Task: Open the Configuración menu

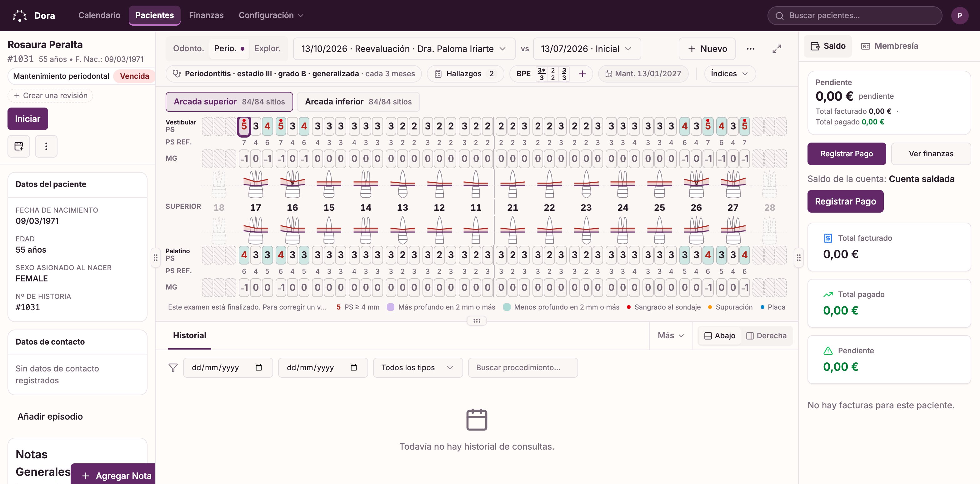Action: click(271, 16)
